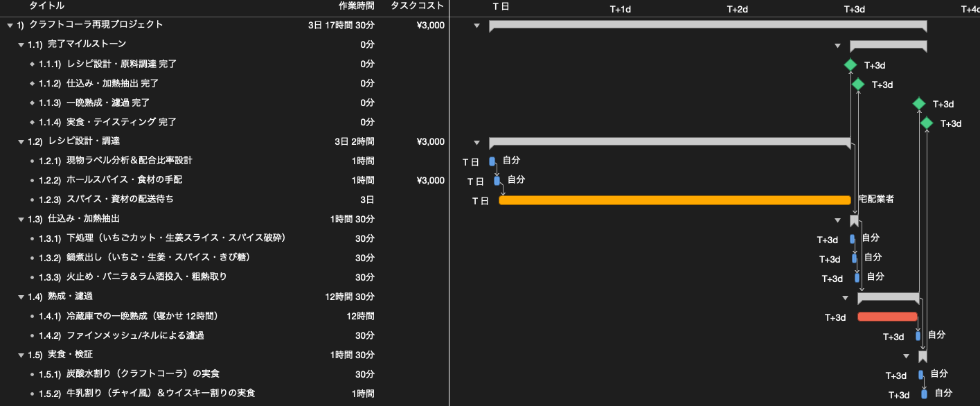Click the 12時間 30分 work time cell

(350, 297)
